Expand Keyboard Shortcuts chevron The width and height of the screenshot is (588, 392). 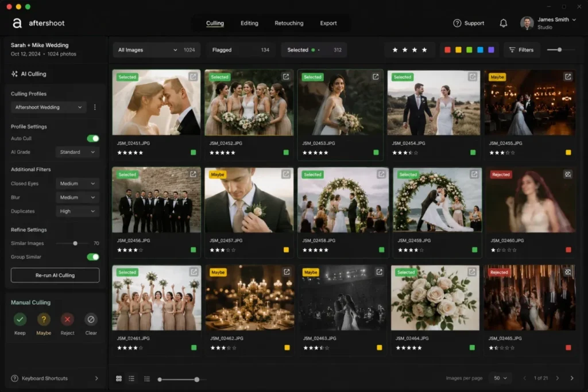tap(96, 378)
